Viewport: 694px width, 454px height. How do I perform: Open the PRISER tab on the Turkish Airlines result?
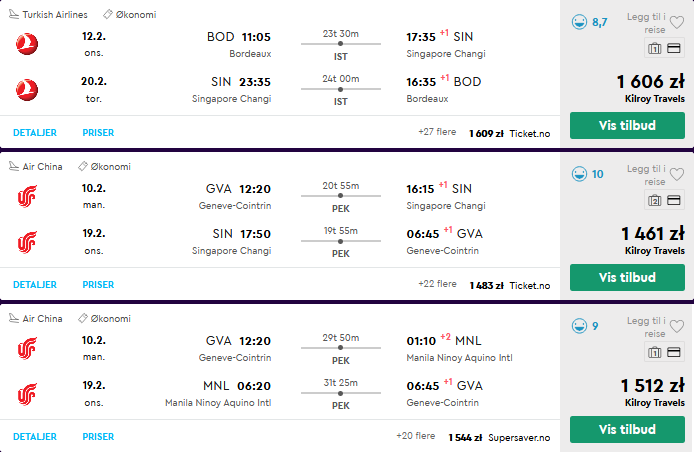pyautogui.click(x=98, y=133)
